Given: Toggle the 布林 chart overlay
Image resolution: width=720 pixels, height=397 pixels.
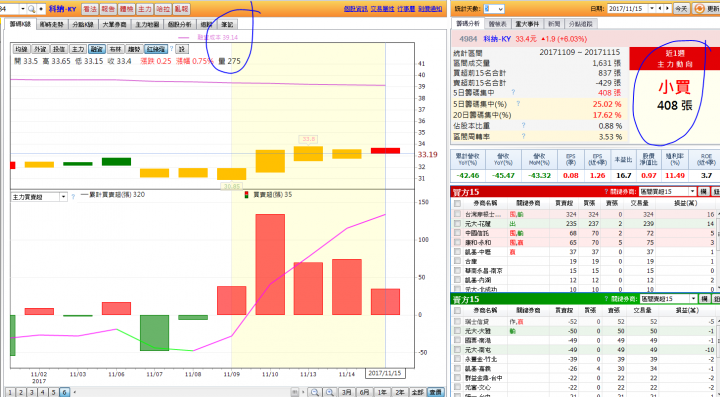Looking at the screenshot, I should [x=115, y=49].
